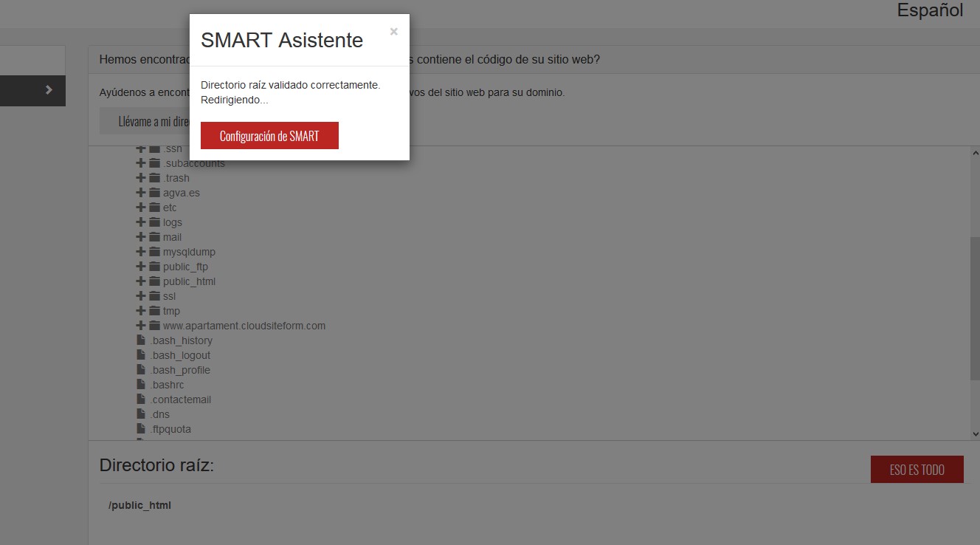Click the /public_html root directory value
This screenshot has width=980, height=545.
(x=139, y=505)
